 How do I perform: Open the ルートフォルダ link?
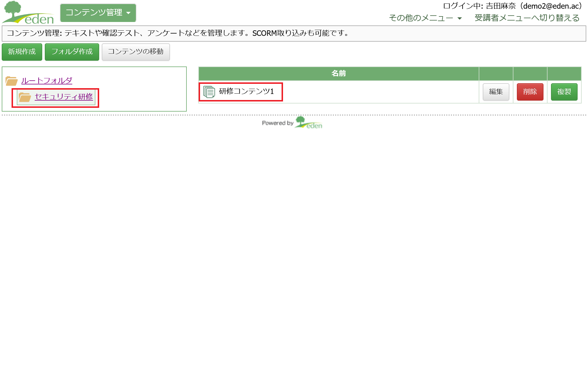[47, 81]
